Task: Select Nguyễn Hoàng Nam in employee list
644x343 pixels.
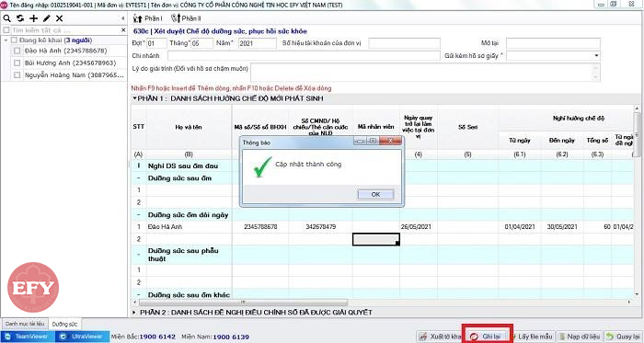Action: 74,75
